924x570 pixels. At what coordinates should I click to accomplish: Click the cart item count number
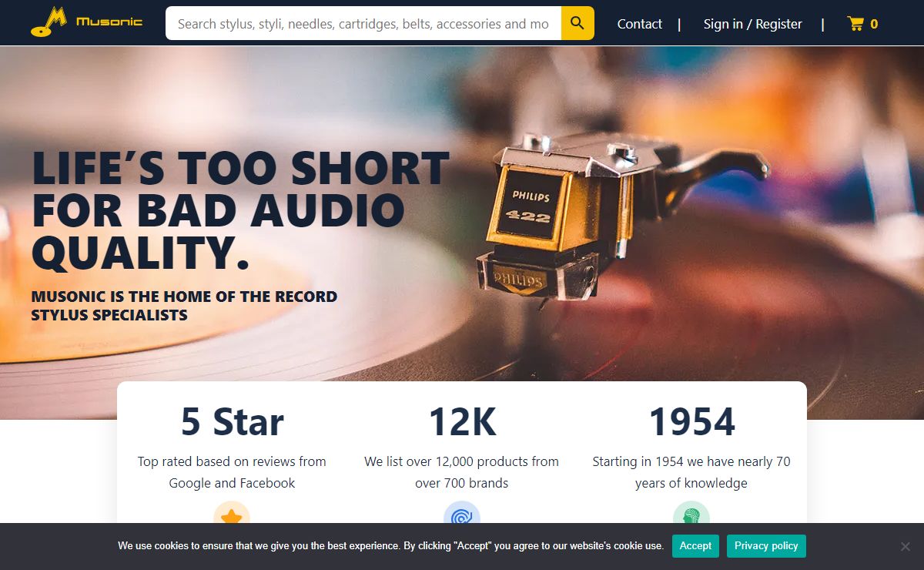[x=874, y=24]
